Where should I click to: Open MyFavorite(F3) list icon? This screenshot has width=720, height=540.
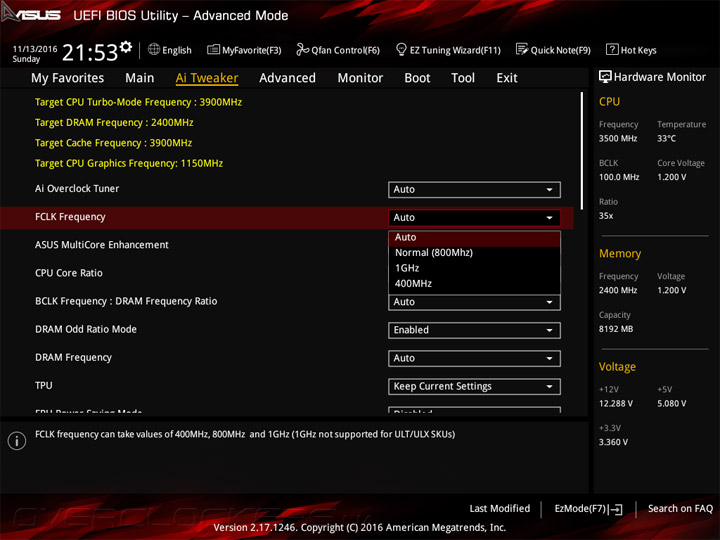tap(213, 50)
